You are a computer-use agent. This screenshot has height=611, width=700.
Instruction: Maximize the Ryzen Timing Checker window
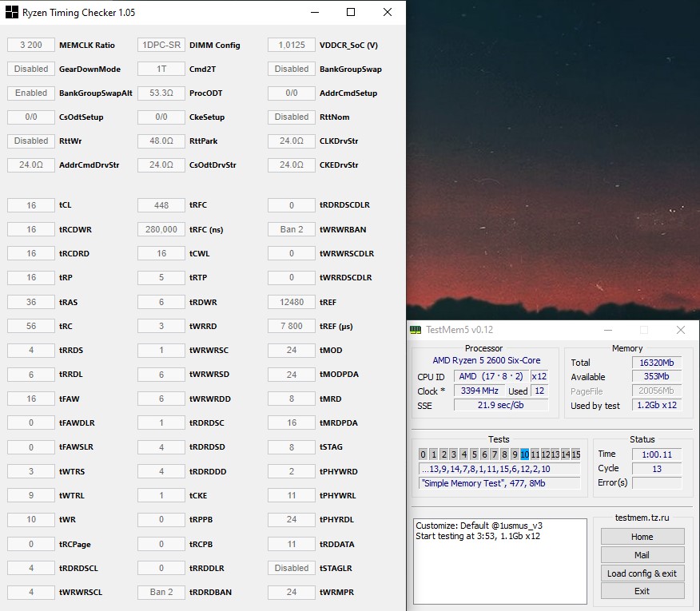pos(351,12)
